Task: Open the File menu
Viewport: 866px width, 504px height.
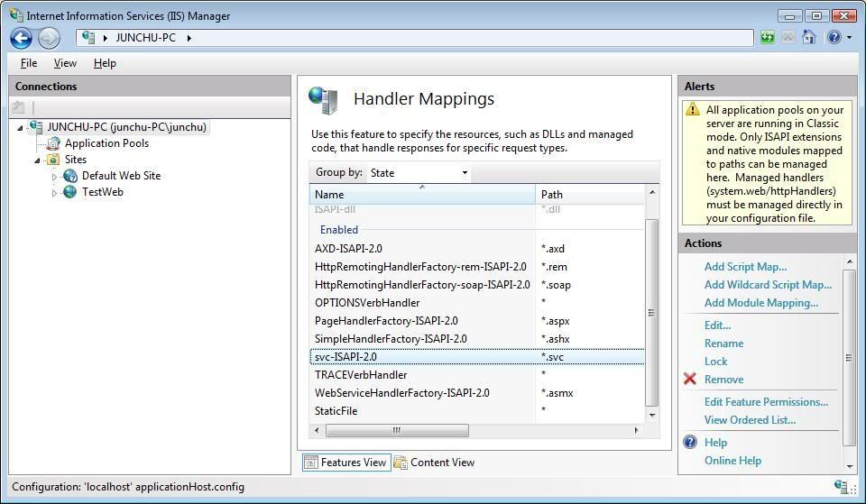Action: coord(29,63)
